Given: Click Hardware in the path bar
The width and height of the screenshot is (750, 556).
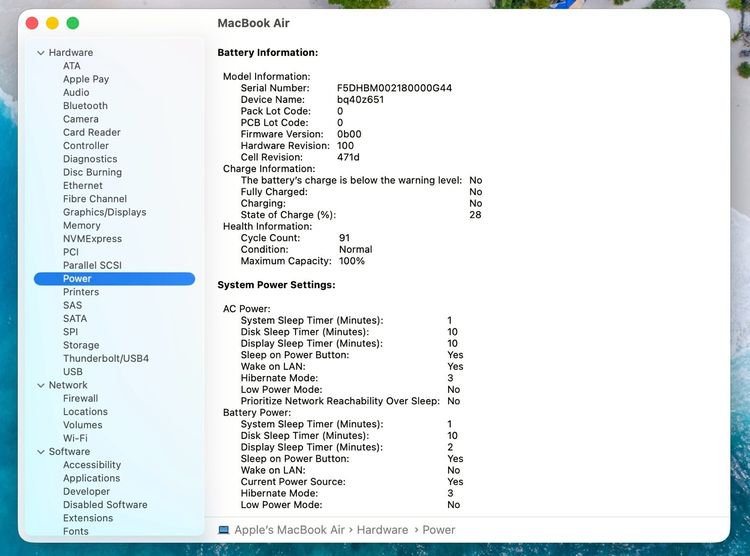Looking at the screenshot, I should coord(383,530).
